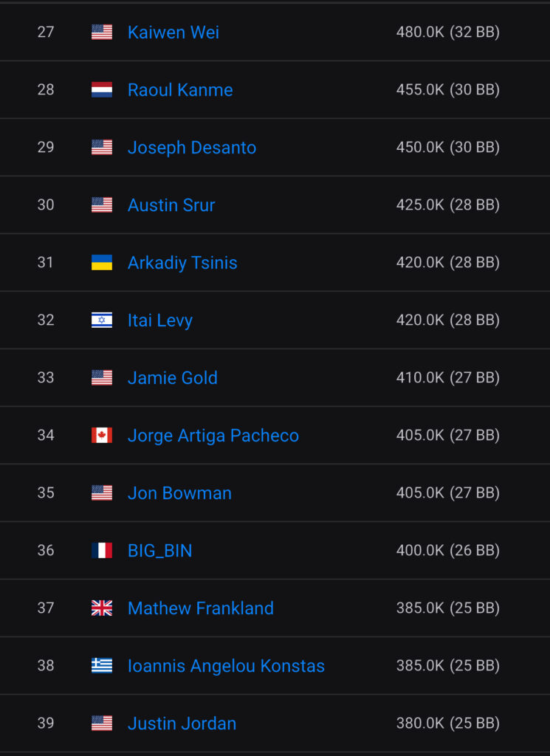
Task: Select Justin Jordan's name link
Action: tap(182, 724)
